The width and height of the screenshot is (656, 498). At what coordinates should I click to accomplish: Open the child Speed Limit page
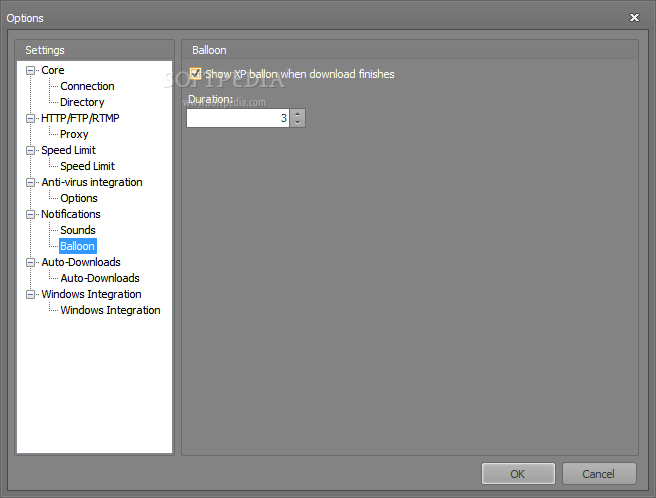pos(87,166)
